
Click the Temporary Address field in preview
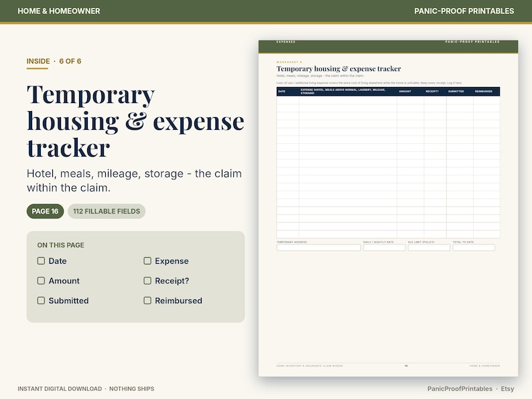tap(318, 248)
